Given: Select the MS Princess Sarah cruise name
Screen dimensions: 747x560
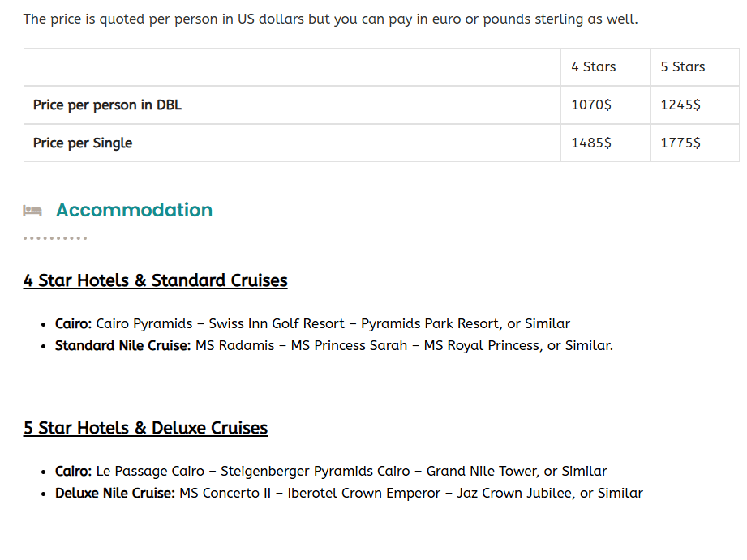Looking at the screenshot, I should pos(349,346).
